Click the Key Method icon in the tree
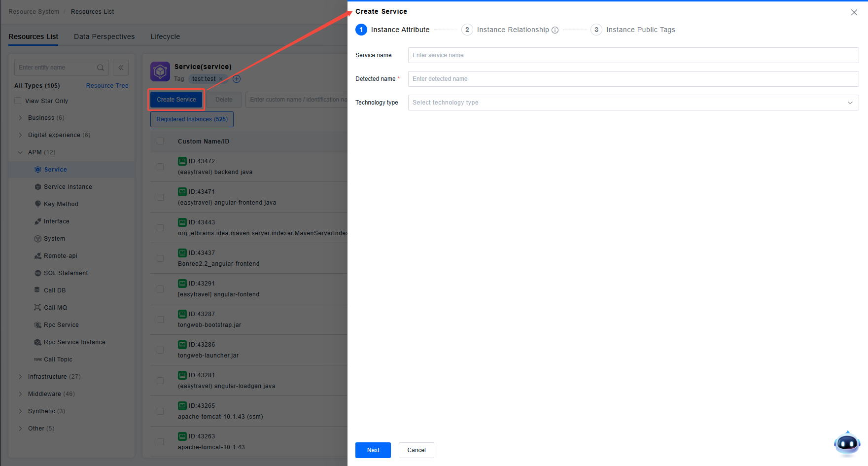The height and width of the screenshot is (466, 868). 38,204
